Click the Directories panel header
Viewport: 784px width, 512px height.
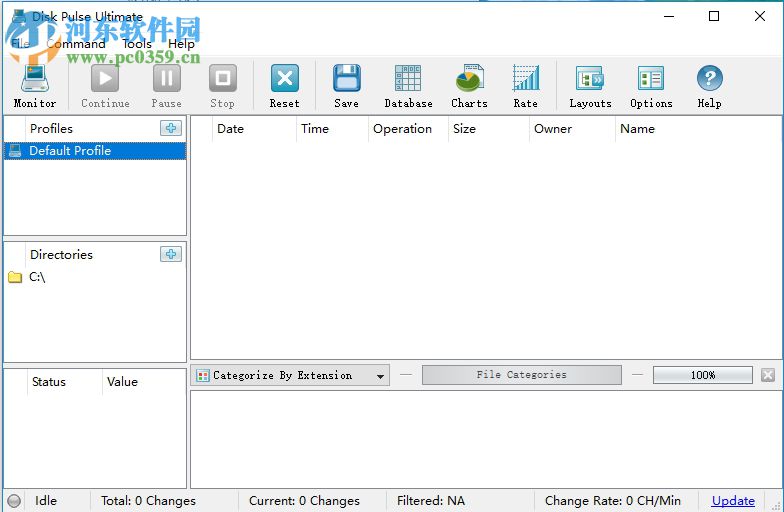point(61,254)
